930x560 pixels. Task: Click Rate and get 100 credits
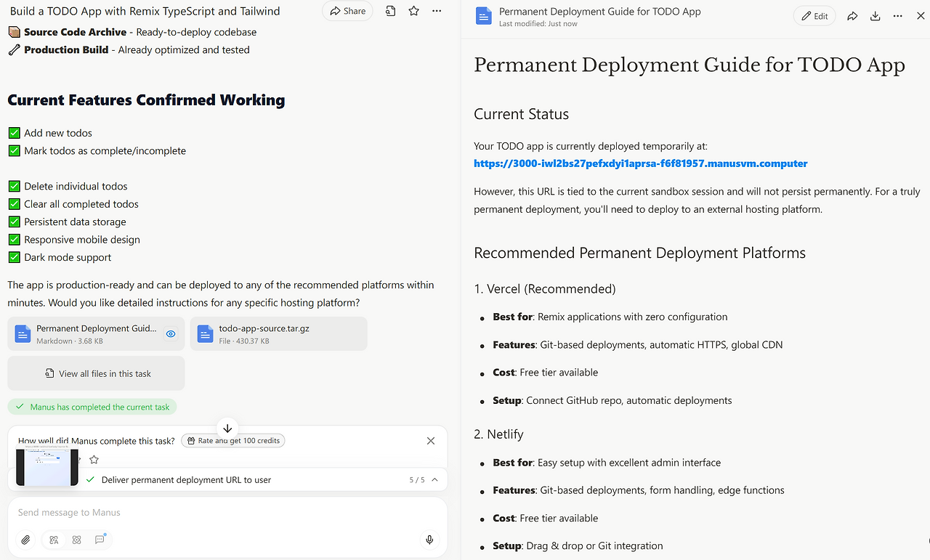pos(232,440)
